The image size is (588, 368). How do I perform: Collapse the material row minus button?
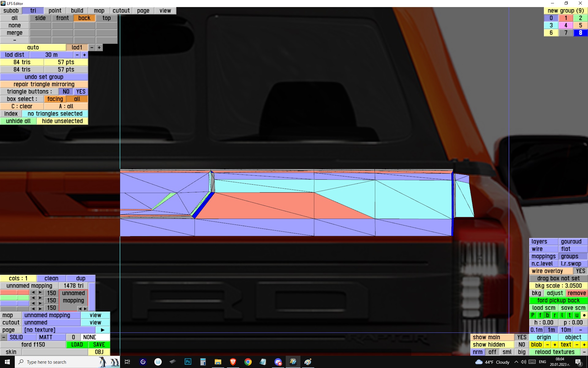coord(3,337)
